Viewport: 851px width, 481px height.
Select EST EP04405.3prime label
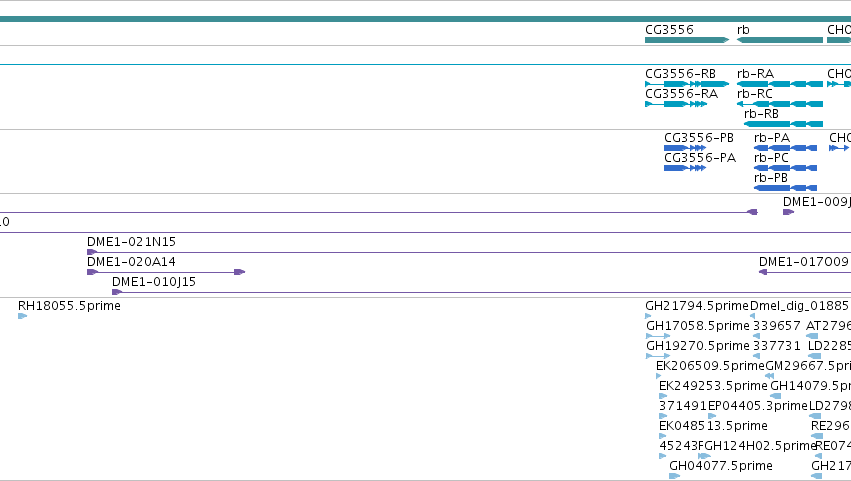[x=758, y=406]
